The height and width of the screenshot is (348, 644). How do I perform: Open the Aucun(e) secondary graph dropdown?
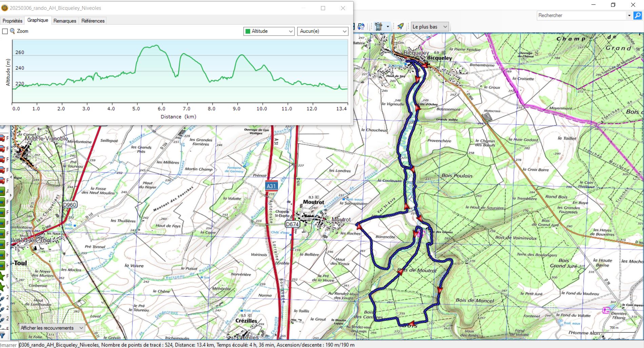point(323,31)
